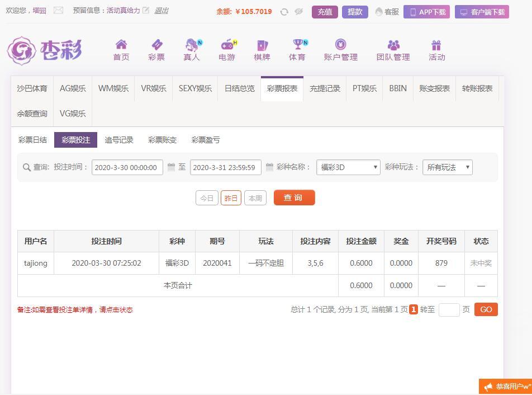This screenshot has width=532, height=395.
Task: Switch to 沙巴体育 tab
Action: [32, 88]
